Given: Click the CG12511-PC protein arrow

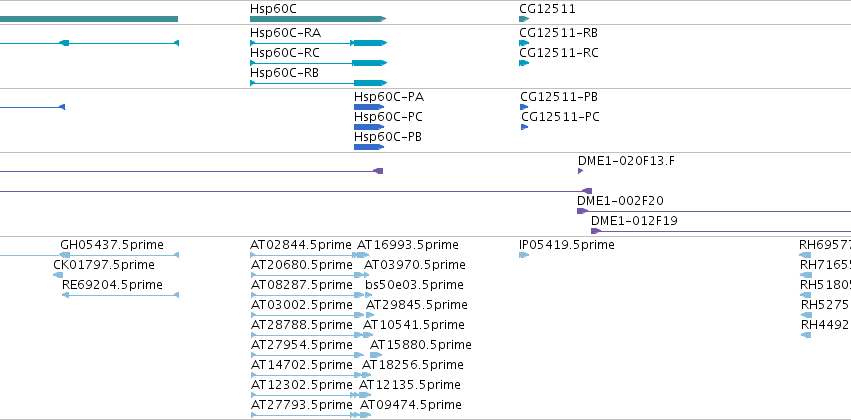Looking at the screenshot, I should [x=524, y=127].
